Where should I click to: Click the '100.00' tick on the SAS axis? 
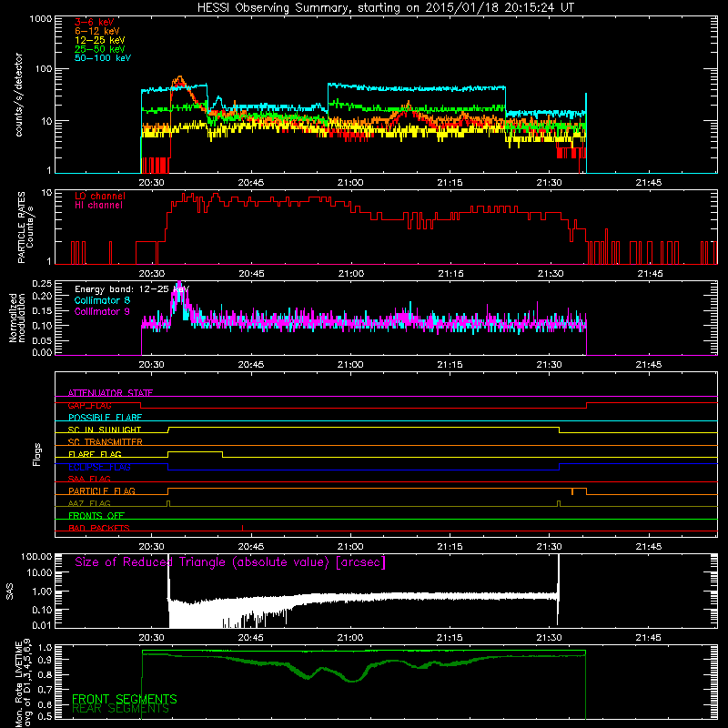36,556
